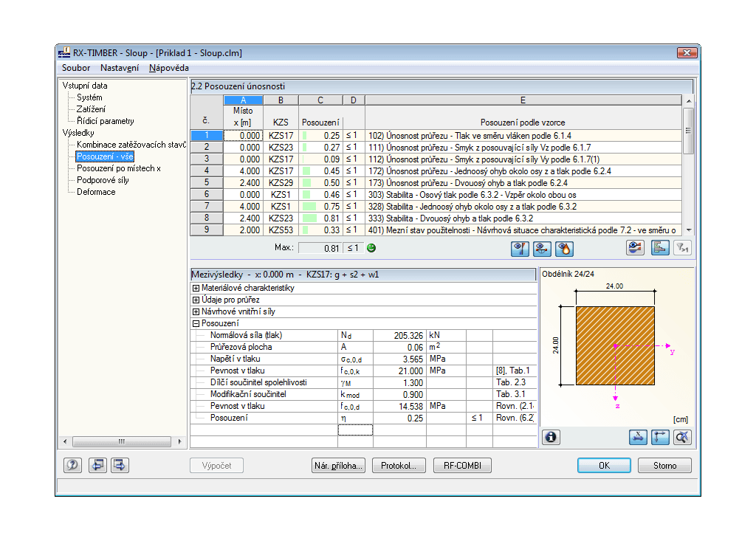The image size is (756, 541).
Task: Open Kombinace zatěžovacích stavů tree item
Action: pyautogui.click(x=131, y=145)
